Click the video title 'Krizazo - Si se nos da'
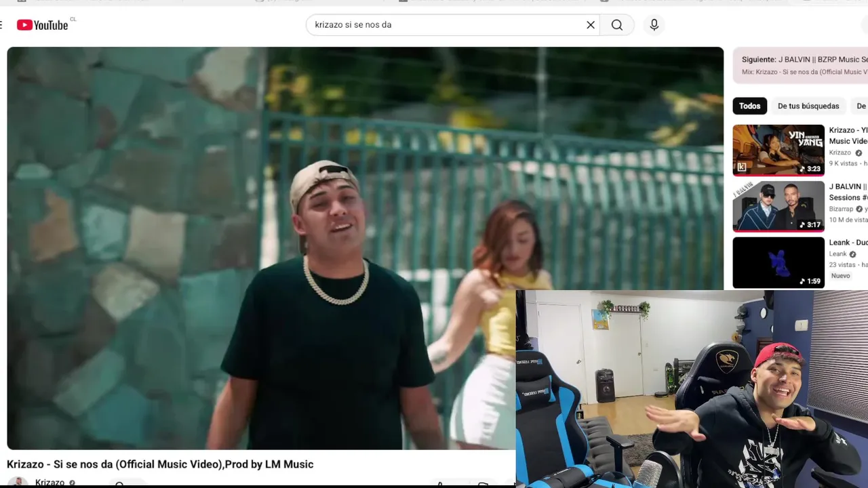The image size is (868, 488). tap(160, 464)
